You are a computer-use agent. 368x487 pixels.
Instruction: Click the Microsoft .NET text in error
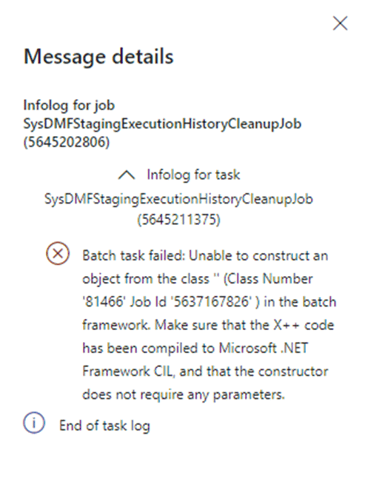pyautogui.click(x=263, y=348)
